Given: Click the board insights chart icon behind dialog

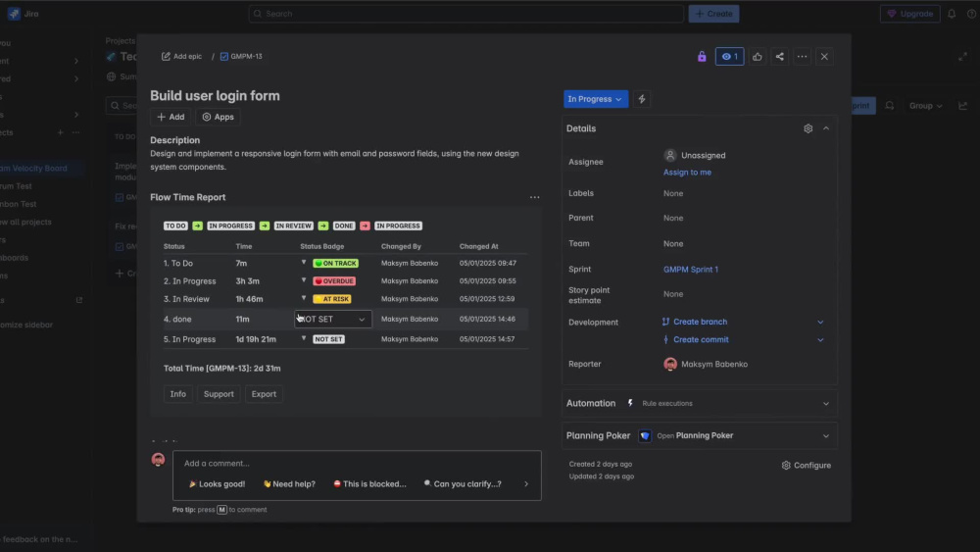Looking at the screenshot, I should [x=963, y=106].
